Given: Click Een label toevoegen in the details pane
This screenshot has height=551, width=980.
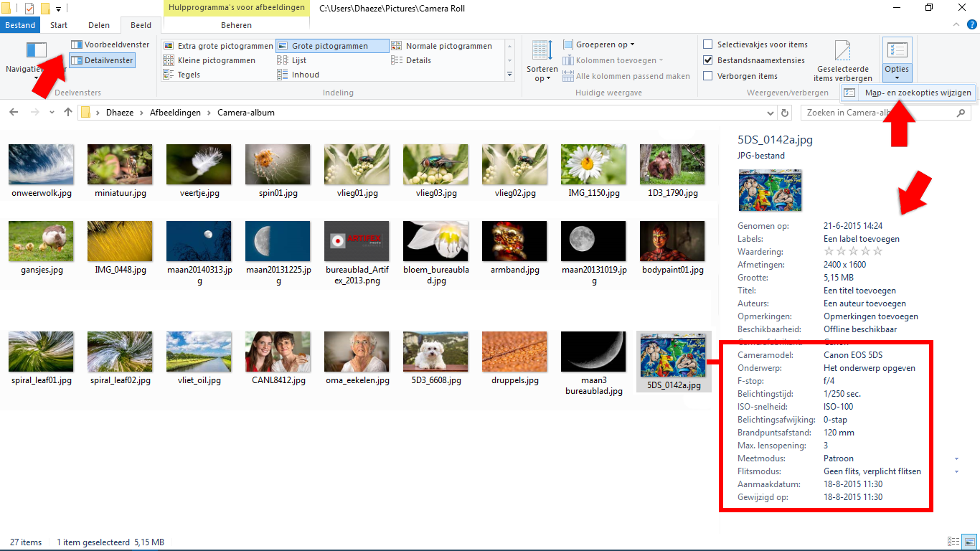Looking at the screenshot, I should coord(861,239).
